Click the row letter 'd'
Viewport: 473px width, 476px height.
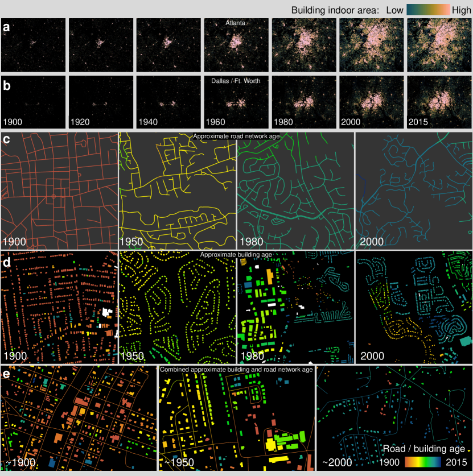[6, 262]
